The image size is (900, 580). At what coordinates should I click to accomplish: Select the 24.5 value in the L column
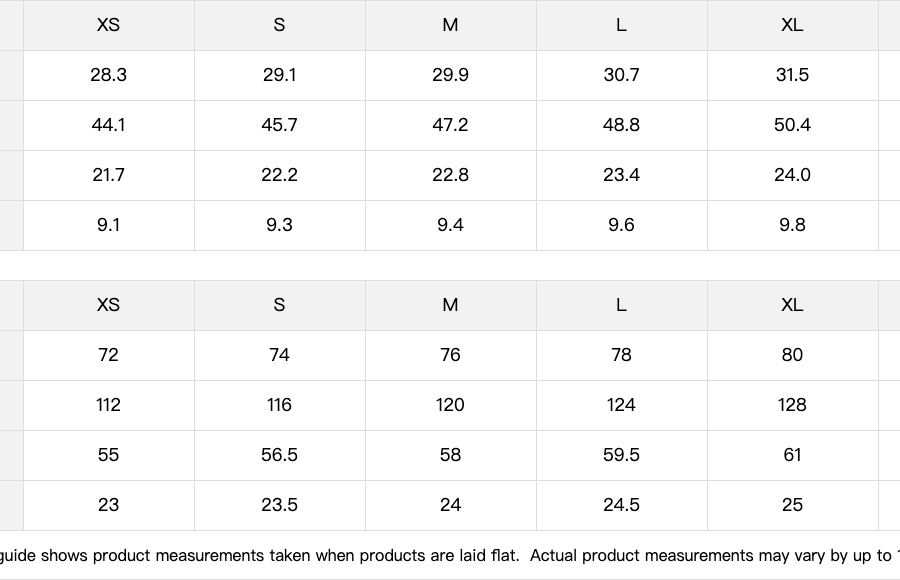[x=622, y=505]
